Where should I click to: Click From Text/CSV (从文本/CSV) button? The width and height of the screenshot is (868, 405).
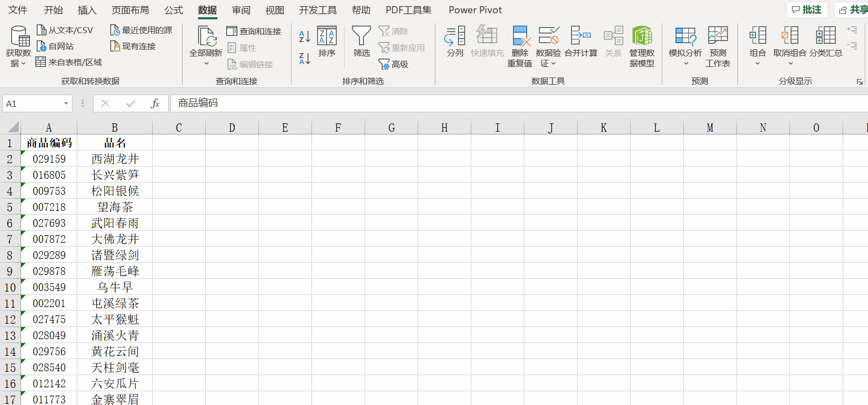65,30
